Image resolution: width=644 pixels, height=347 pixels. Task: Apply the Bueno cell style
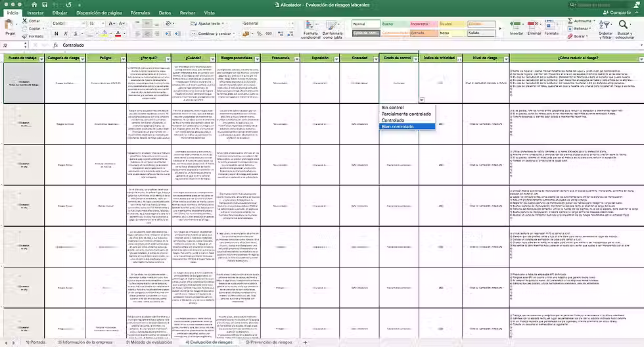point(395,24)
